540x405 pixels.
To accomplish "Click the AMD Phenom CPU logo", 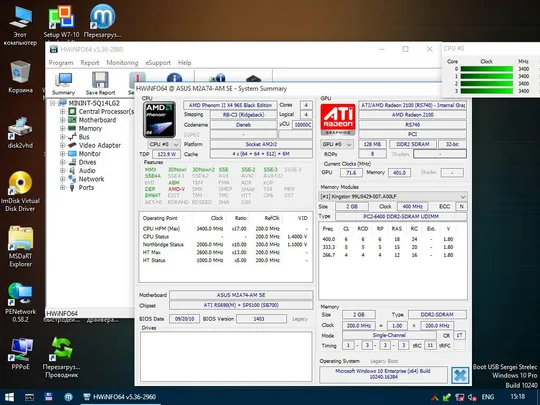I will 159,120.
